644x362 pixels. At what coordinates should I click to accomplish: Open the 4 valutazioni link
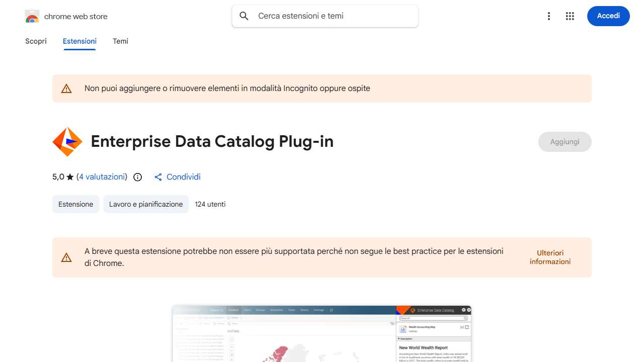[x=102, y=176]
